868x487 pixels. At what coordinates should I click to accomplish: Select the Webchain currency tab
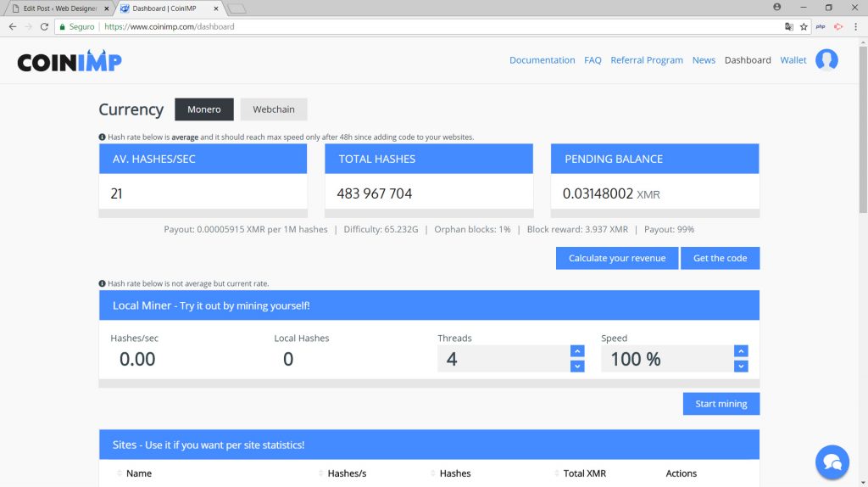pos(274,109)
